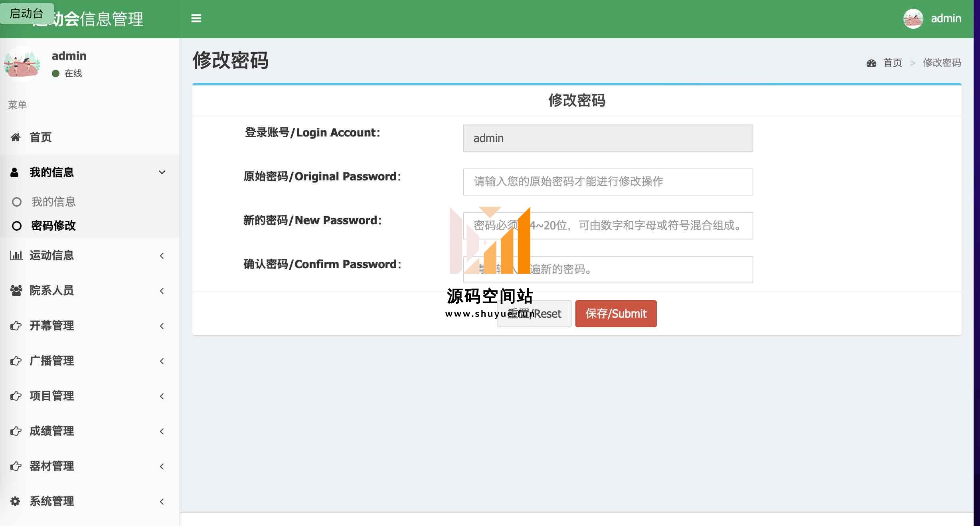The image size is (980, 526).
Task: Click the 启动台 tooltip label
Action: pos(26,14)
